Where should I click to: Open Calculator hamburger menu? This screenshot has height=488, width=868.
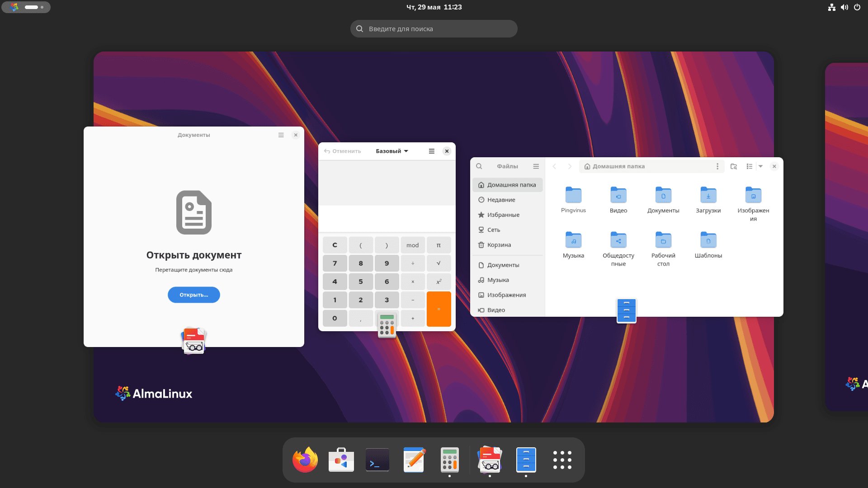point(432,151)
